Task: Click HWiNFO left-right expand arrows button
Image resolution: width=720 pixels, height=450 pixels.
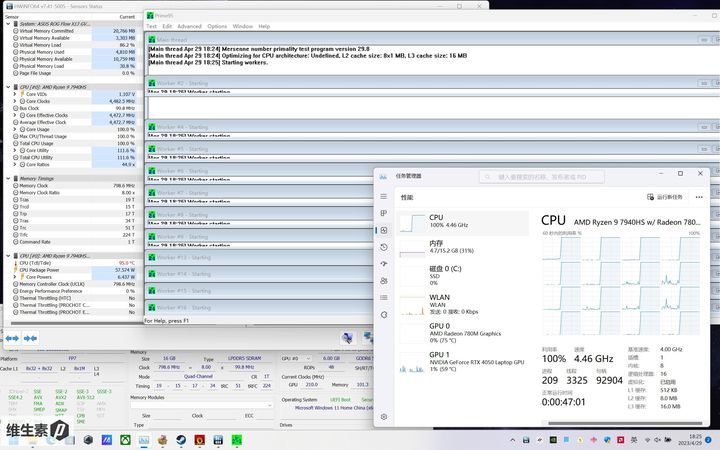Action: tap(12, 338)
